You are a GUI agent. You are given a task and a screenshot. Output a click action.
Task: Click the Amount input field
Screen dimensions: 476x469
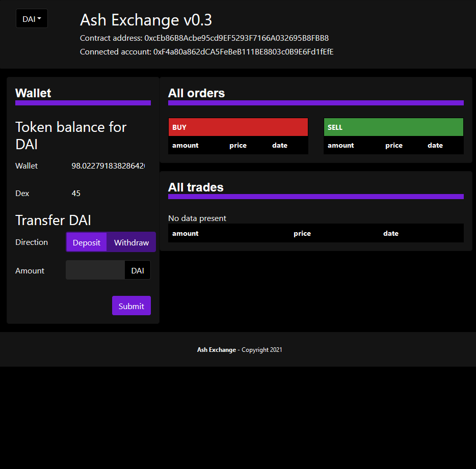coord(95,270)
